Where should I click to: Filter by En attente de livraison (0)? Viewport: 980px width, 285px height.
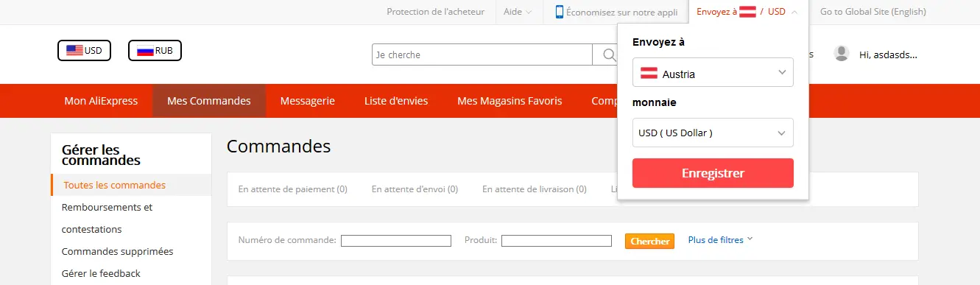point(535,189)
